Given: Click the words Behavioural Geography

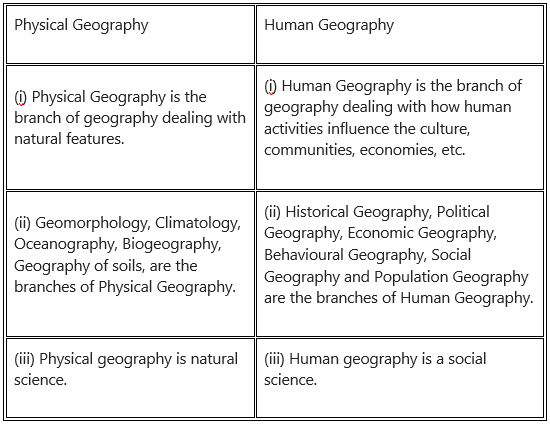Looking at the screenshot, I should coord(345,255).
